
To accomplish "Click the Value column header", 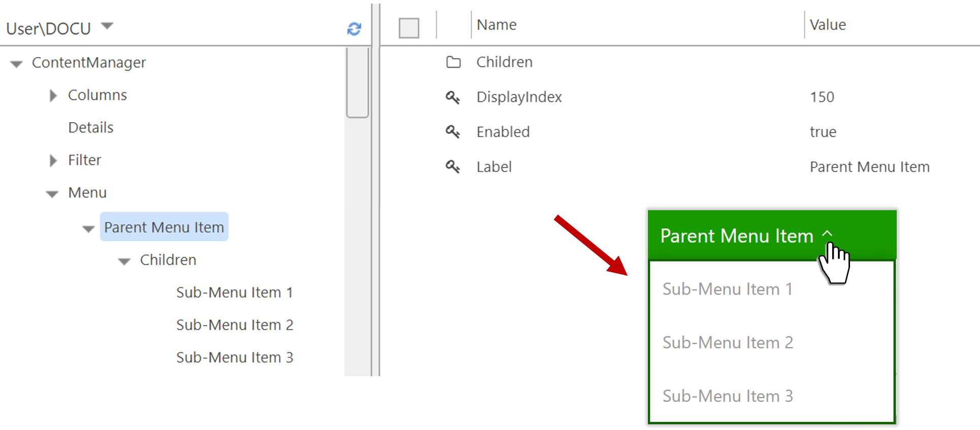I will [827, 25].
